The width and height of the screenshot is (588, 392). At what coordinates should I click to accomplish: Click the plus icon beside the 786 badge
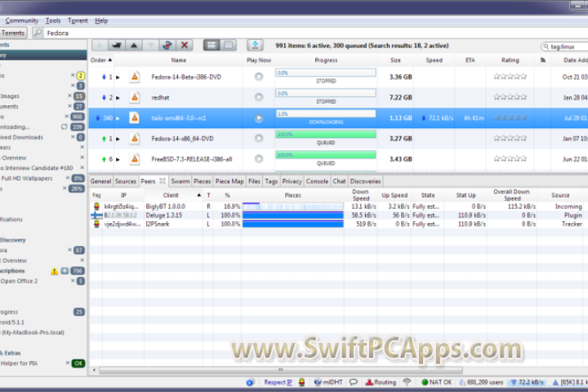(x=65, y=271)
